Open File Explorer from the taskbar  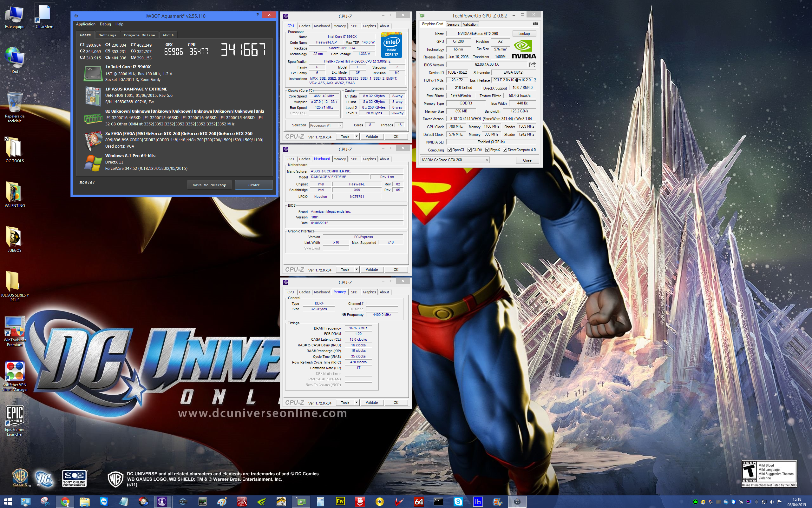(x=84, y=502)
